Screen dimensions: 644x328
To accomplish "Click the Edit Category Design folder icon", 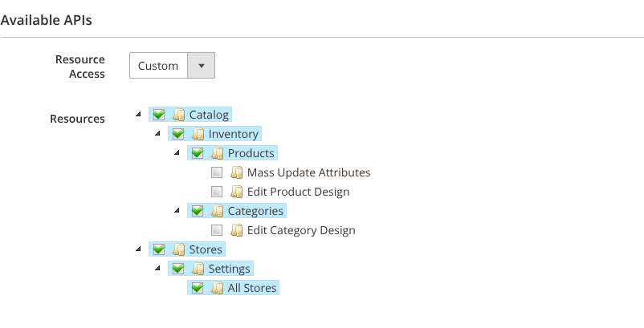I will [x=237, y=230].
